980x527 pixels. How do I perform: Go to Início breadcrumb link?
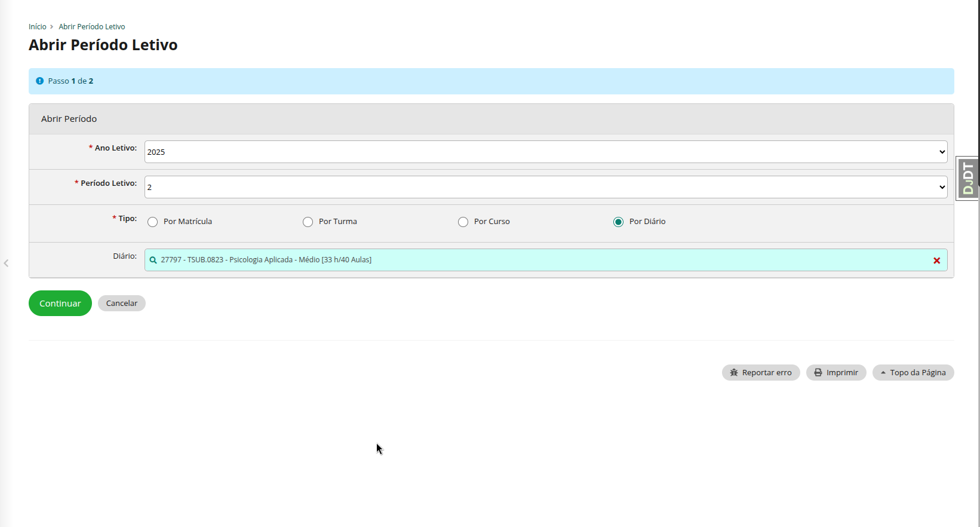(x=37, y=27)
